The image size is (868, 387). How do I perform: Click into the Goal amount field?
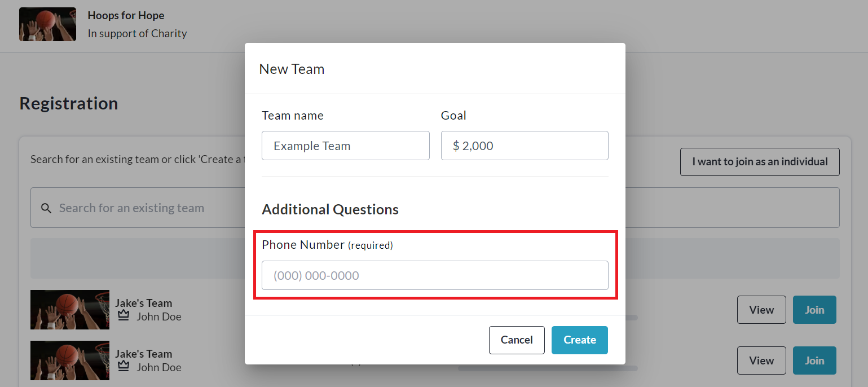tap(524, 146)
